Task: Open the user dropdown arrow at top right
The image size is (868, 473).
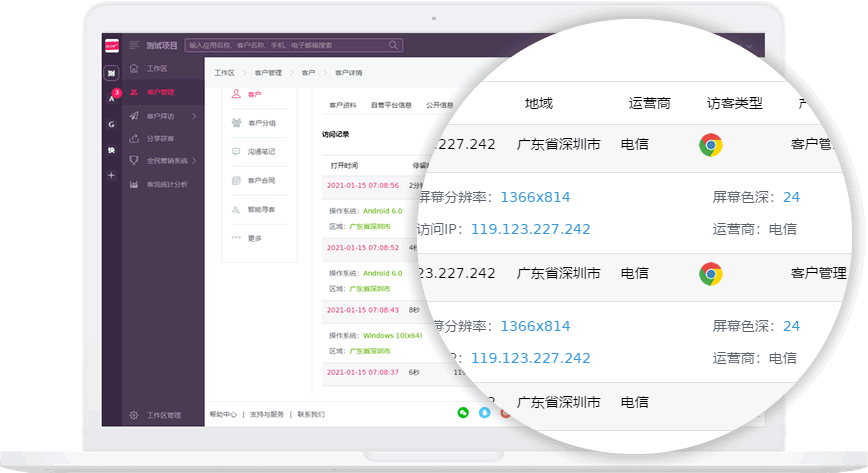Action: (x=751, y=45)
